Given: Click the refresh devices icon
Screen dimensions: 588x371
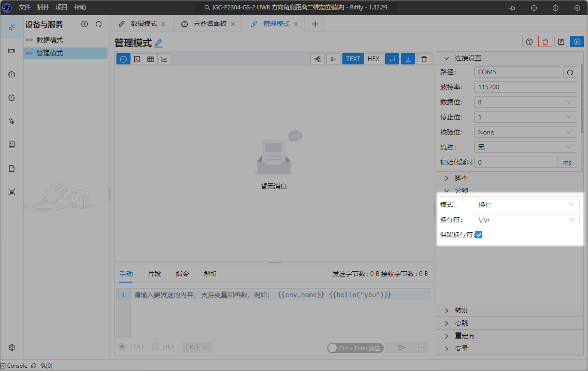Looking at the screenshot, I should [99, 24].
